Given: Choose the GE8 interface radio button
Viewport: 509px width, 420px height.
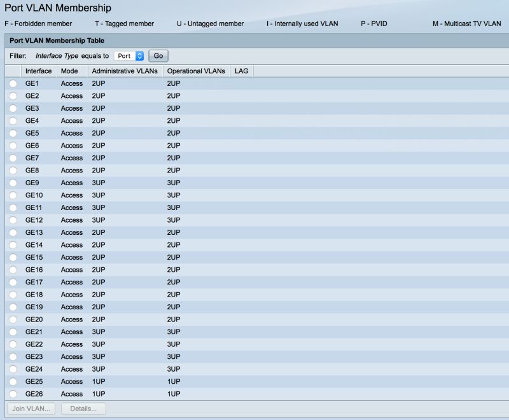Looking at the screenshot, I should point(13,171).
